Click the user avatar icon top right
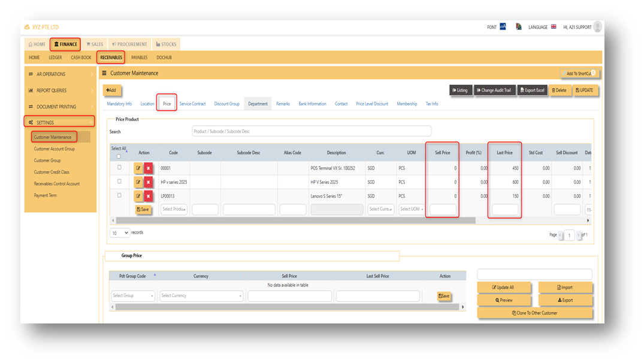The image size is (644, 363). coord(597,27)
